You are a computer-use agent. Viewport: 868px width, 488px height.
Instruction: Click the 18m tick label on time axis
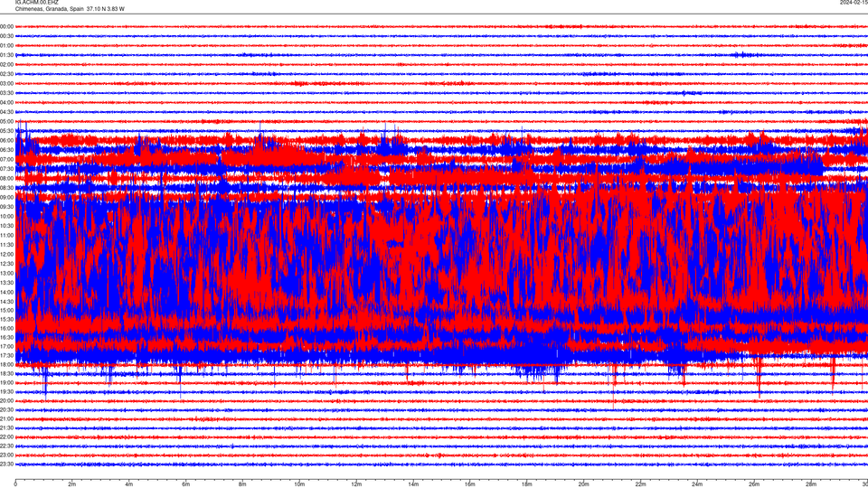[527, 484]
